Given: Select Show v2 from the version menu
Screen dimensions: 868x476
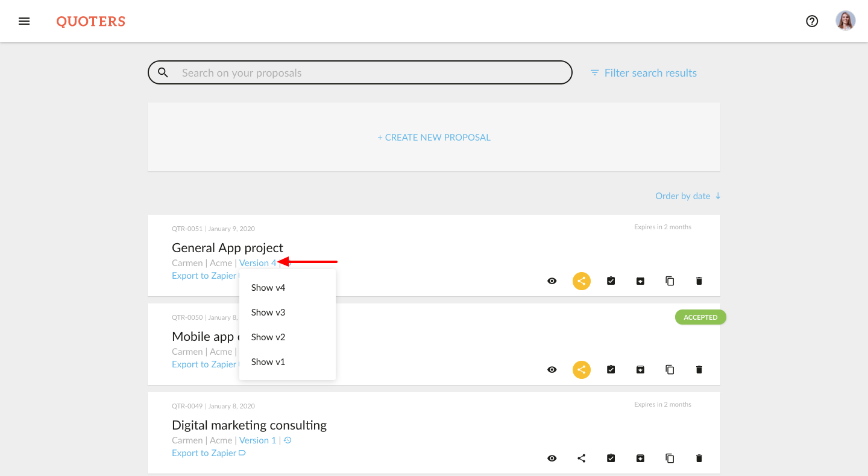Looking at the screenshot, I should [268, 337].
